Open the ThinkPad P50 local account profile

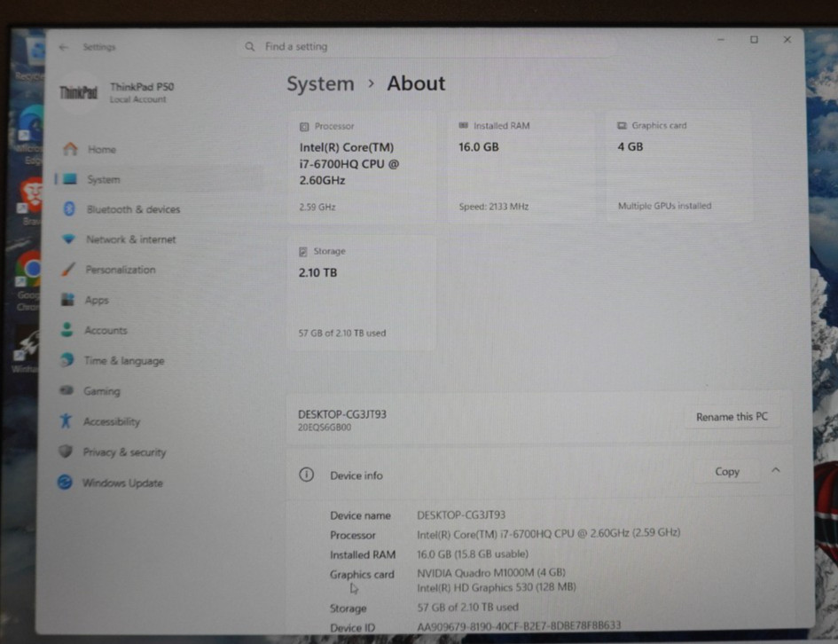coord(116,92)
